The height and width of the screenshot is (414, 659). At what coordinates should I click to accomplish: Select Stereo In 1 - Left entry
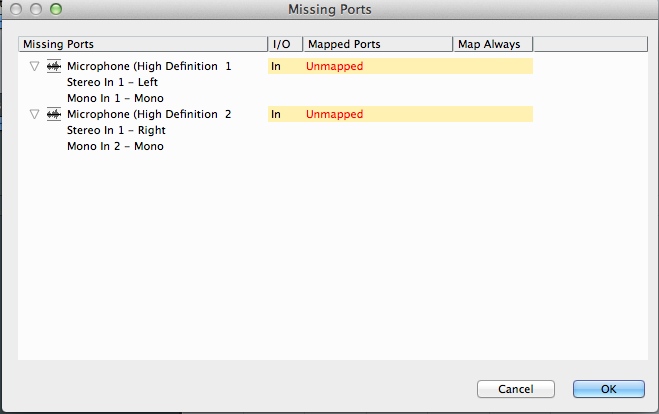pyautogui.click(x=112, y=82)
